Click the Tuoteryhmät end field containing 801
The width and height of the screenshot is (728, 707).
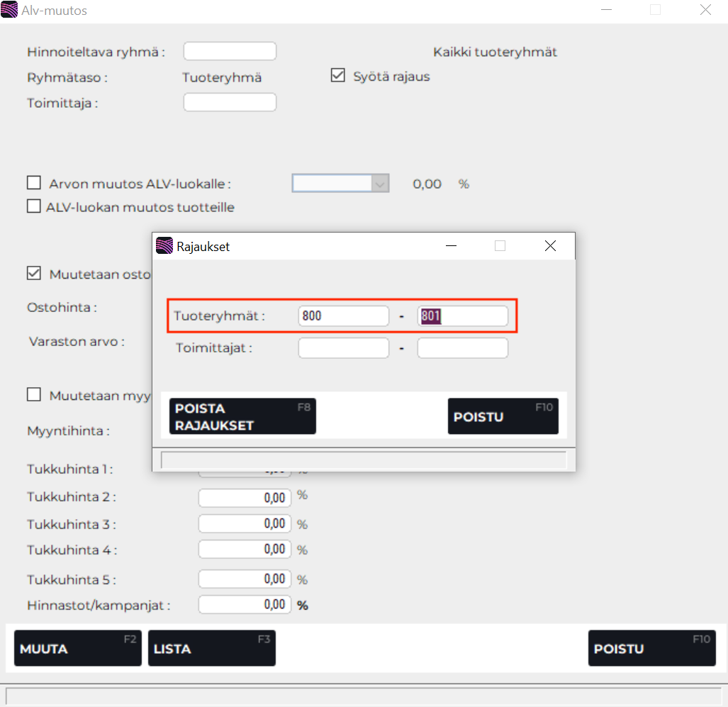click(x=462, y=316)
